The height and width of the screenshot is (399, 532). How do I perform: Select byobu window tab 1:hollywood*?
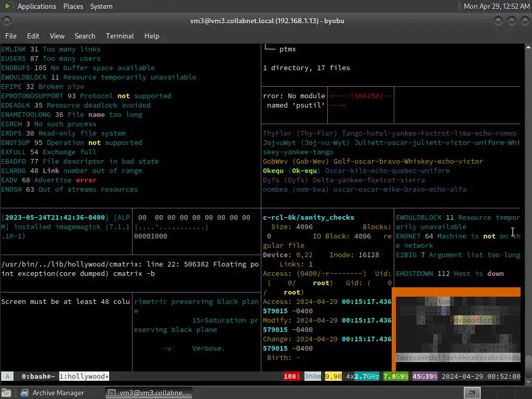[84, 376]
